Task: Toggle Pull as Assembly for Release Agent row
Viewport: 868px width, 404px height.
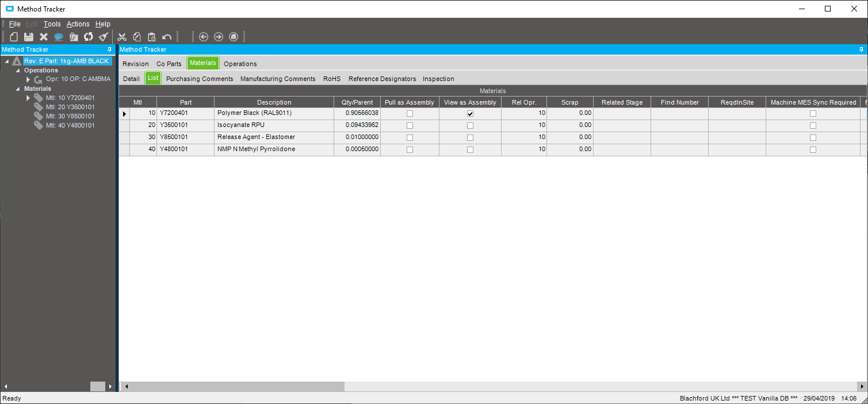Action: [x=410, y=137]
